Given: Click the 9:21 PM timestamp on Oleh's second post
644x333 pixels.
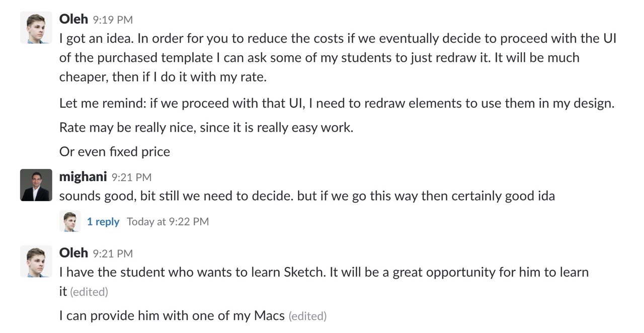Looking at the screenshot, I should click(x=113, y=254).
